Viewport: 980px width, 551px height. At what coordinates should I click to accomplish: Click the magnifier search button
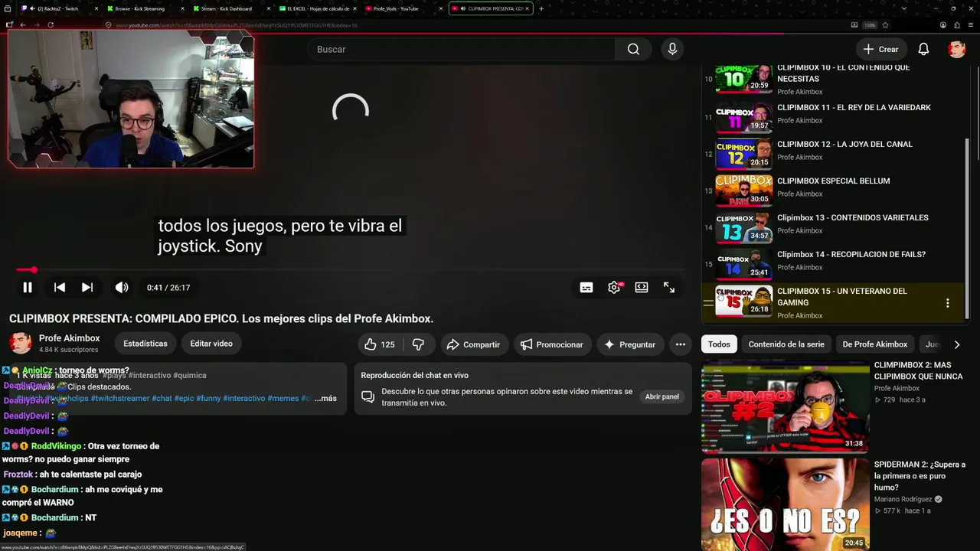(633, 49)
